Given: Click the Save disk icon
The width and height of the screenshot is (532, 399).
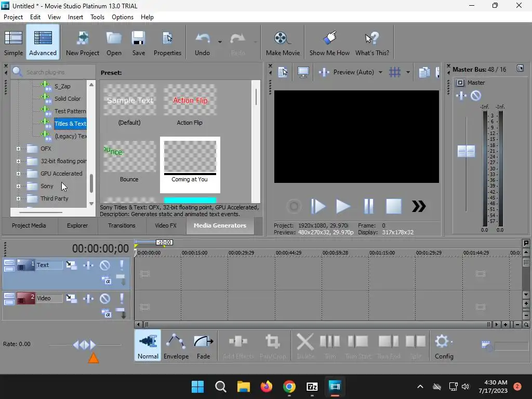Looking at the screenshot, I should click(138, 43).
